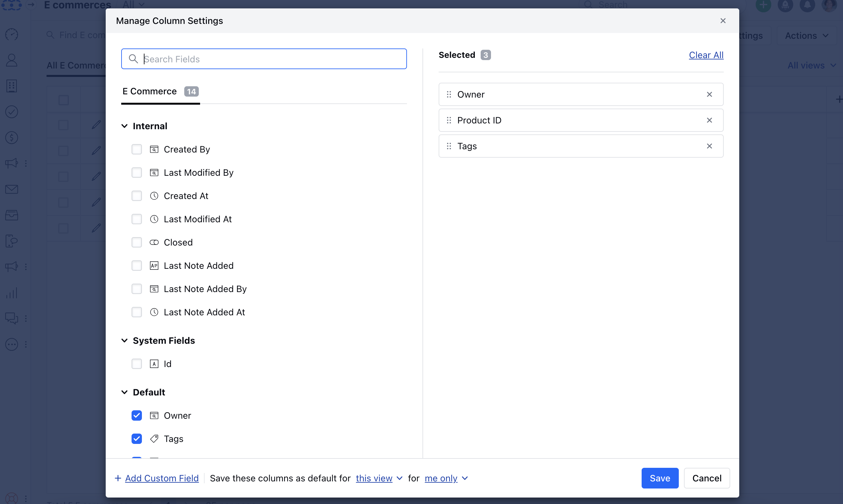Click the first row pencil edit icon
The image size is (843, 504).
(x=97, y=125)
